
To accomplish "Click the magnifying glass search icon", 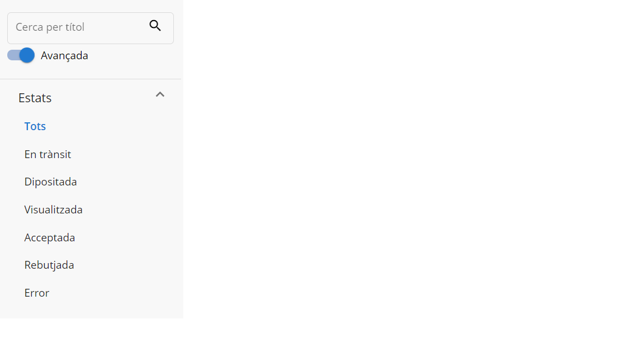I will tap(155, 26).
